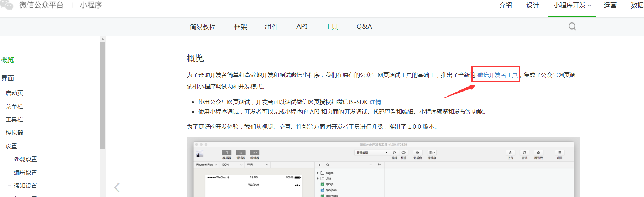Click collapse-panel icon above file tree
This screenshot has height=197, width=644.
[379, 165]
